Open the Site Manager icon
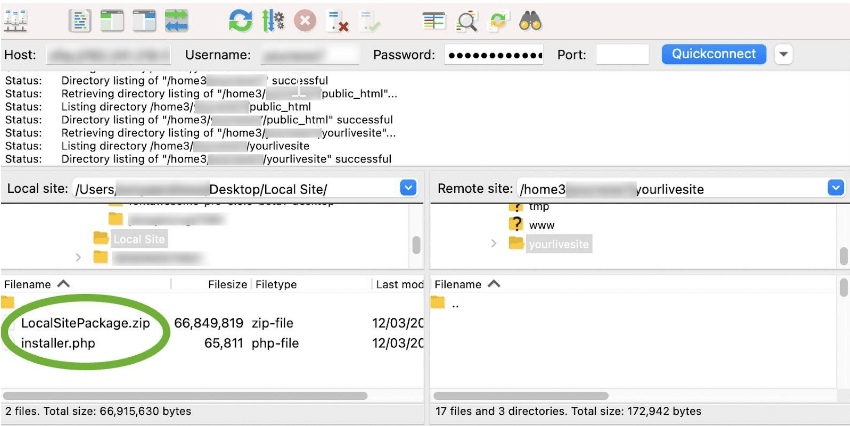 click(x=15, y=21)
